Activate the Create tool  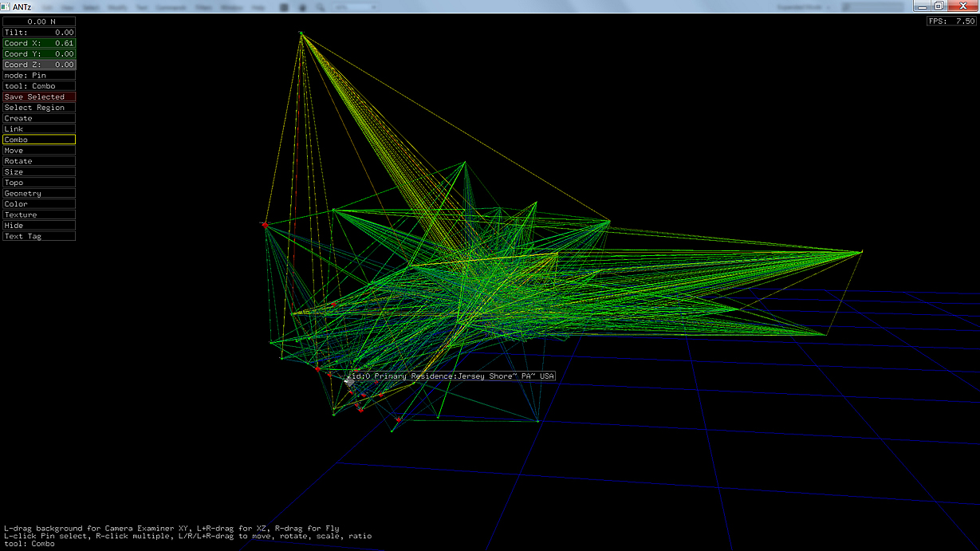(39, 118)
